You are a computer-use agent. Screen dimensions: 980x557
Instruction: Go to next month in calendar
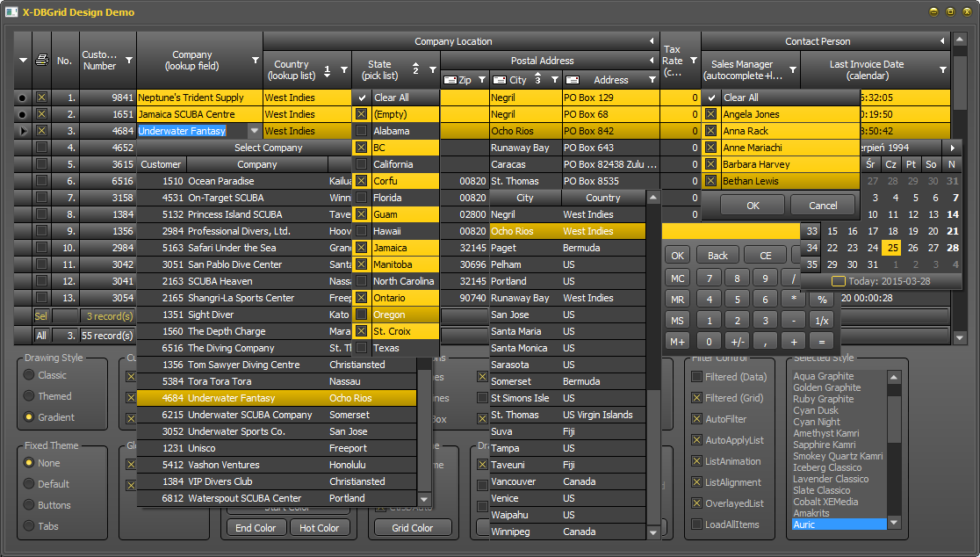coord(953,148)
